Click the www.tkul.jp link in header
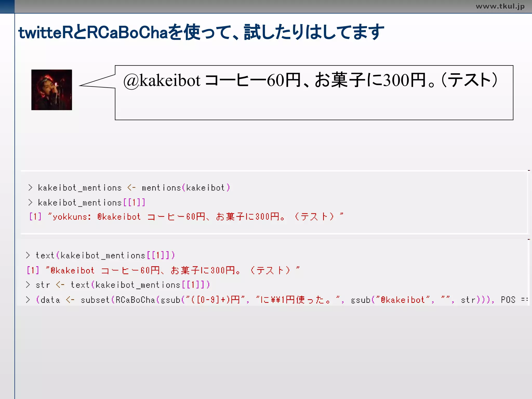532x399 pixels. click(x=500, y=6)
